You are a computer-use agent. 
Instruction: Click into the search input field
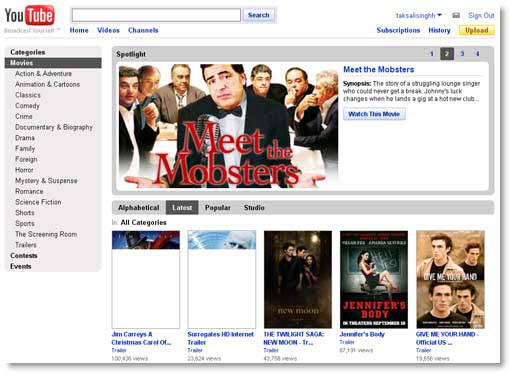156,15
